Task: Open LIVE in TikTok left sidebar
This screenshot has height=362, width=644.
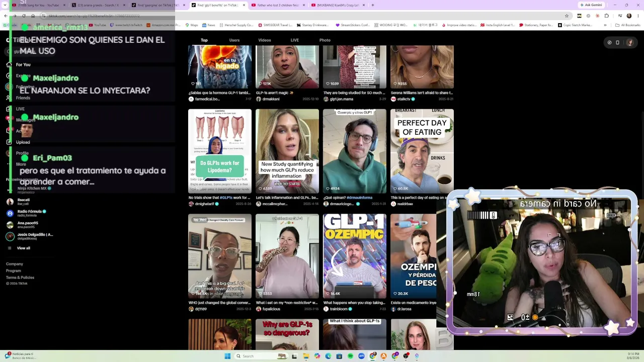Action: (x=20, y=109)
